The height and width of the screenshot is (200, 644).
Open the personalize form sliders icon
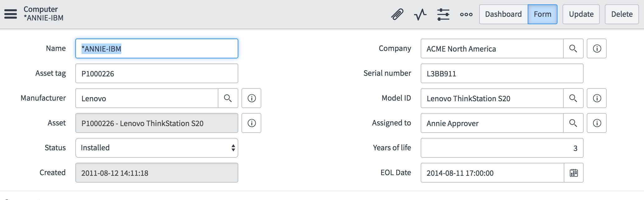[443, 14]
